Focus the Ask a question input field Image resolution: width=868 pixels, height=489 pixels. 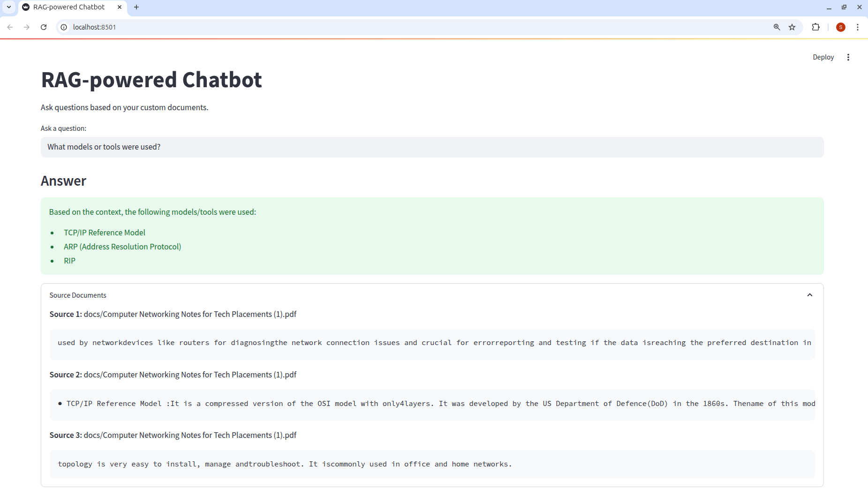click(x=431, y=147)
